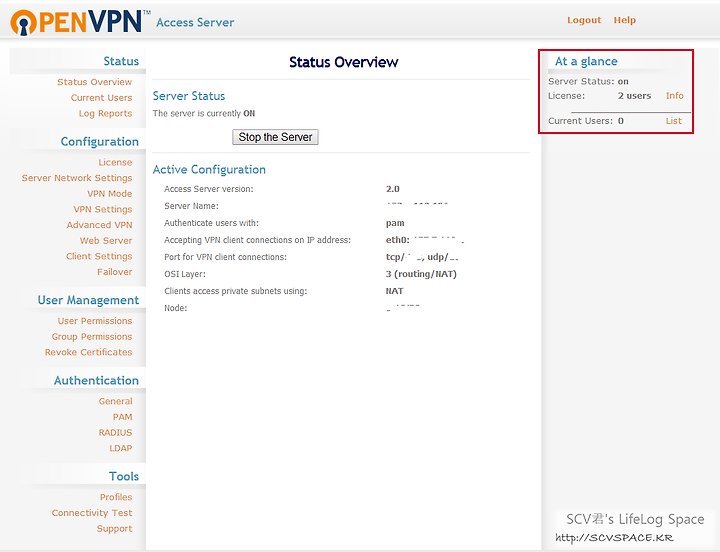Open the Support page
The height and width of the screenshot is (552, 720).
[x=114, y=529]
